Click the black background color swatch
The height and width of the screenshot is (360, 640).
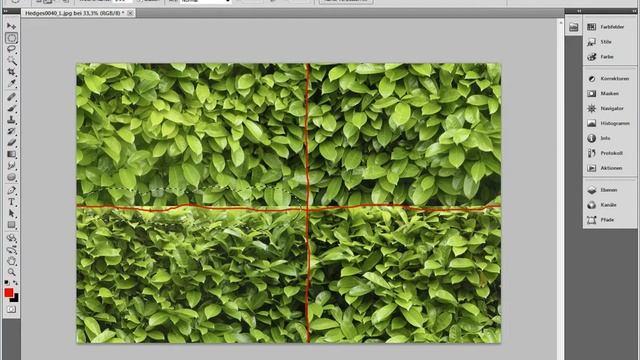click(15, 299)
